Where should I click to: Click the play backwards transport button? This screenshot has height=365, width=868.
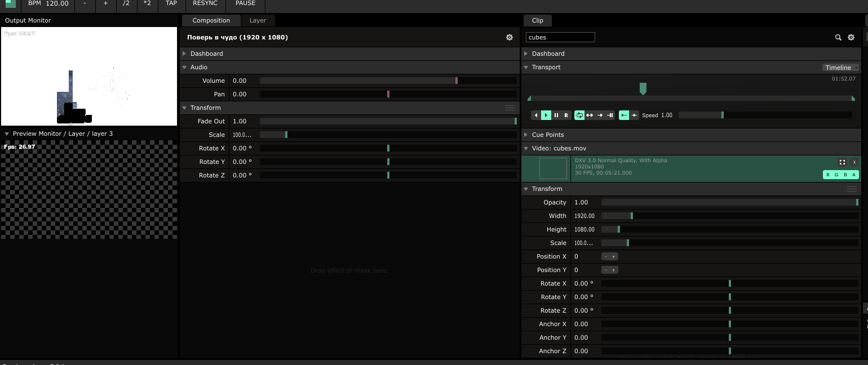pos(536,115)
